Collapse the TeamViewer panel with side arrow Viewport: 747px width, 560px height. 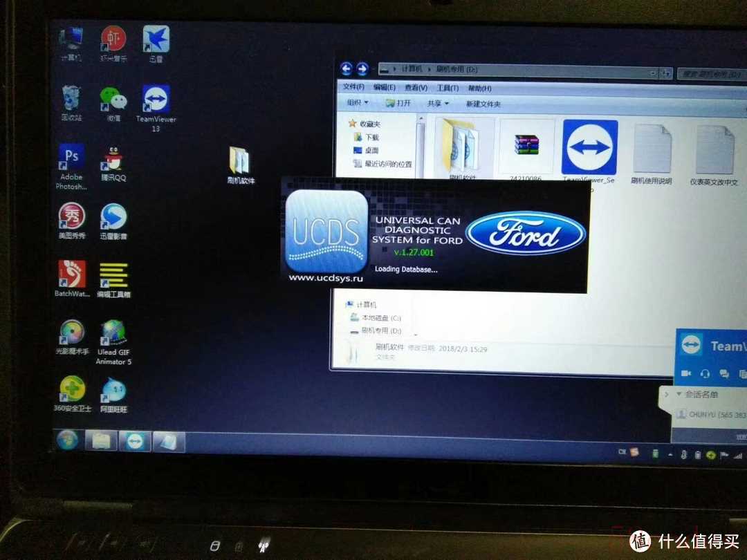click(x=666, y=394)
